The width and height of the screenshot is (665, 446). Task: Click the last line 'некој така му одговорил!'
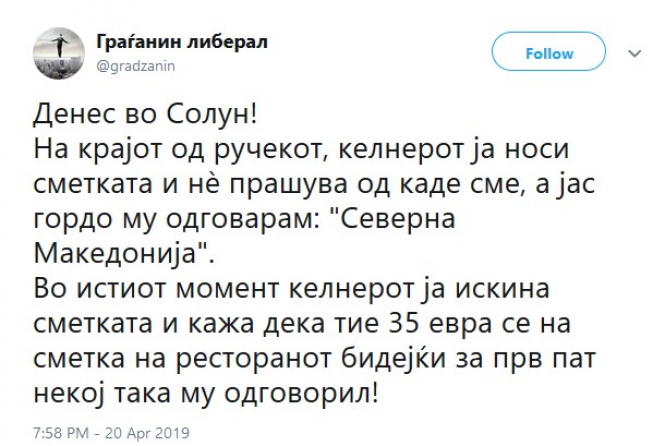click(205, 394)
